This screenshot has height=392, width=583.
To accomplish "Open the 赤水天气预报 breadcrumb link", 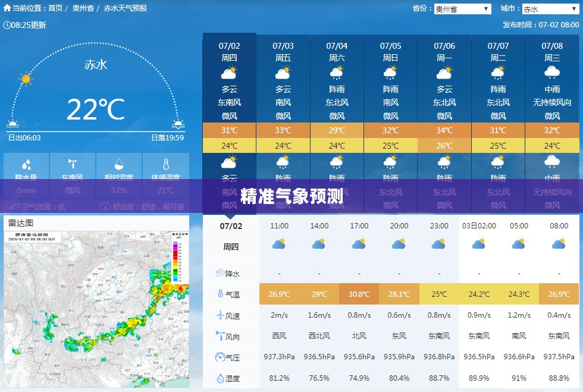I will pos(125,8).
